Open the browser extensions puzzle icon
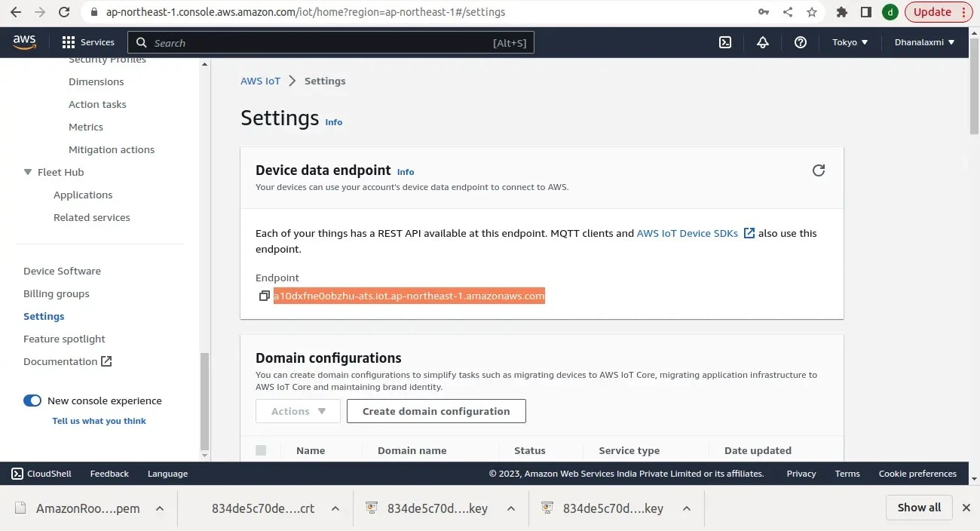This screenshot has width=980, height=531. tap(843, 12)
